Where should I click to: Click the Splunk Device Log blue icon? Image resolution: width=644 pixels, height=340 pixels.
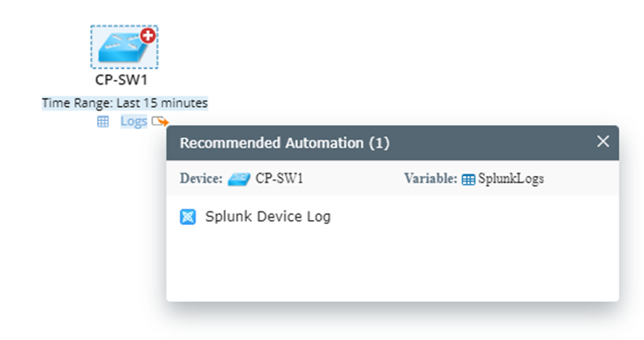coord(188,216)
